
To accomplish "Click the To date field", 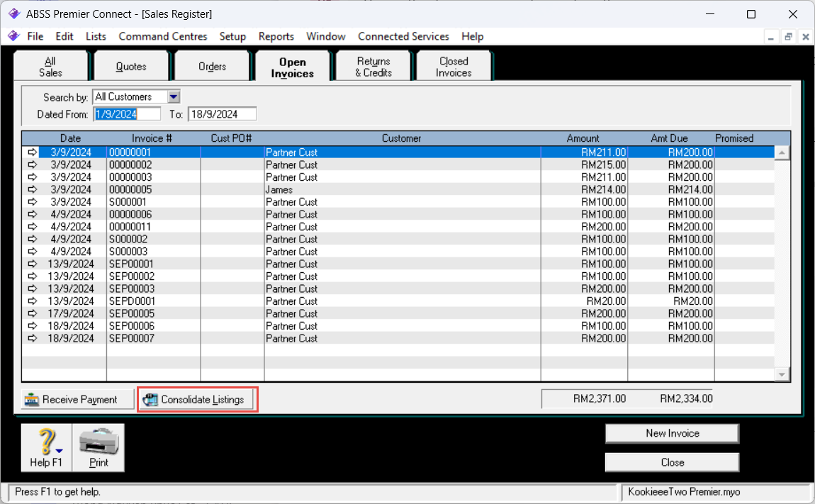I will 222,114.
